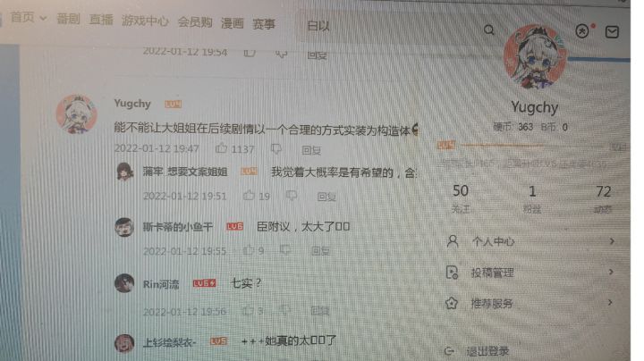Open 上杉绘梨衣- user profile
The width and height of the screenshot is (644, 361).
pyautogui.click(x=170, y=341)
